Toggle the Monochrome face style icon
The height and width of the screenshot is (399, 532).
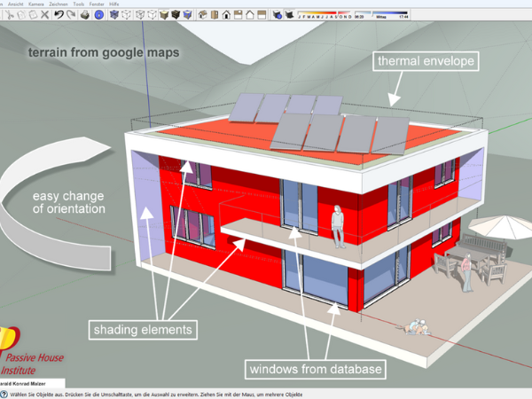(187, 14)
